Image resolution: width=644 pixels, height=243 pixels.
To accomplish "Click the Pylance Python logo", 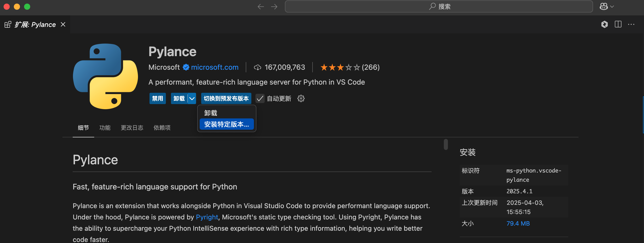I will pos(105,76).
